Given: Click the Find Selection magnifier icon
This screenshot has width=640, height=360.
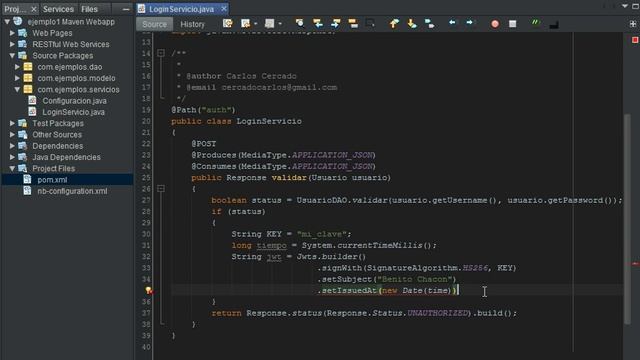Looking at the screenshot, I should [300, 23].
